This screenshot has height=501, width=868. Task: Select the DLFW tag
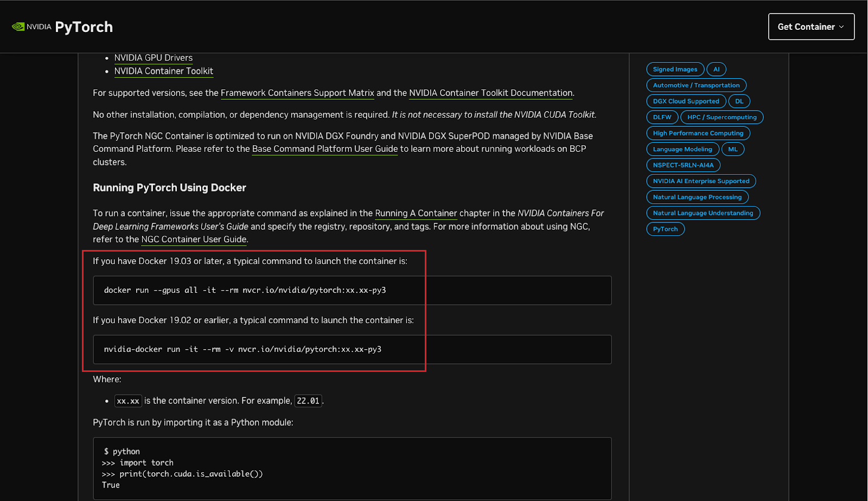point(662,117)
